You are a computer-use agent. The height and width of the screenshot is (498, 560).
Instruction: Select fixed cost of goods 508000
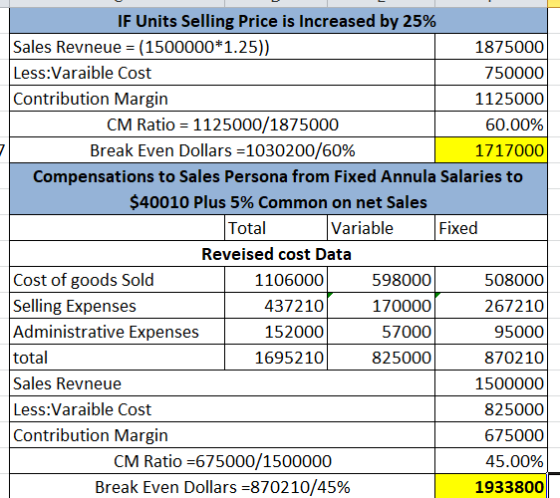491,280
